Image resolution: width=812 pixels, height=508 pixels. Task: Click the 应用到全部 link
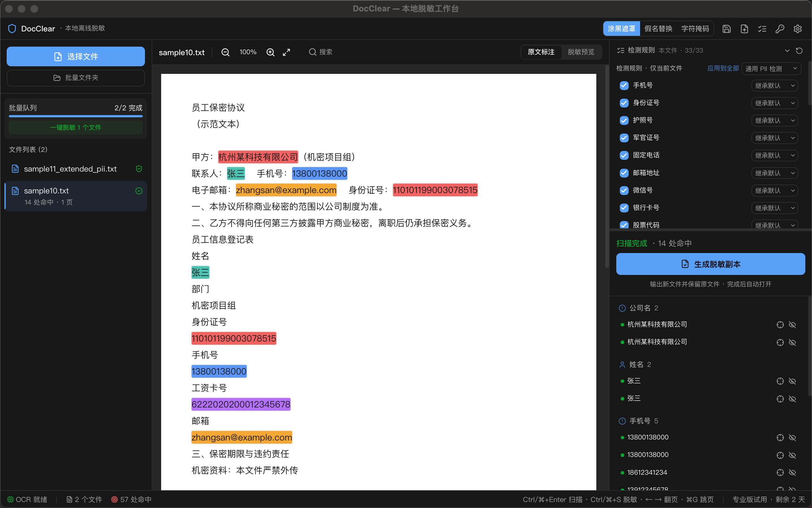pyautogui.click(x=723, y=68)
